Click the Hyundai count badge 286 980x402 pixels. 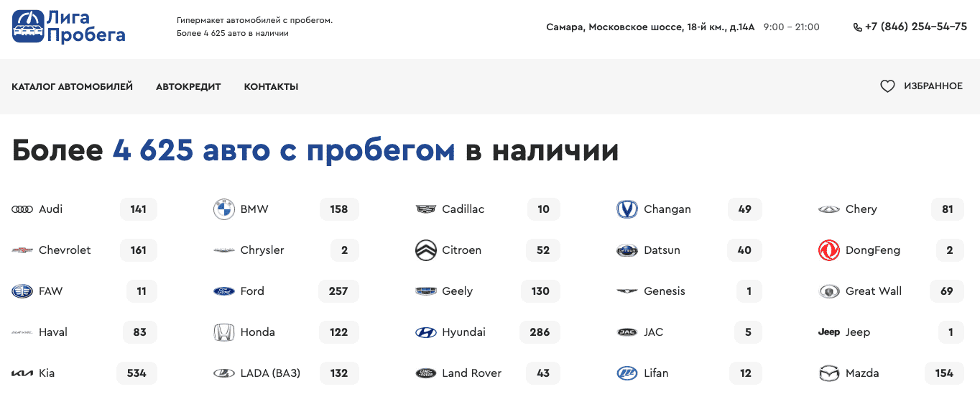click(x=540, y=332)
